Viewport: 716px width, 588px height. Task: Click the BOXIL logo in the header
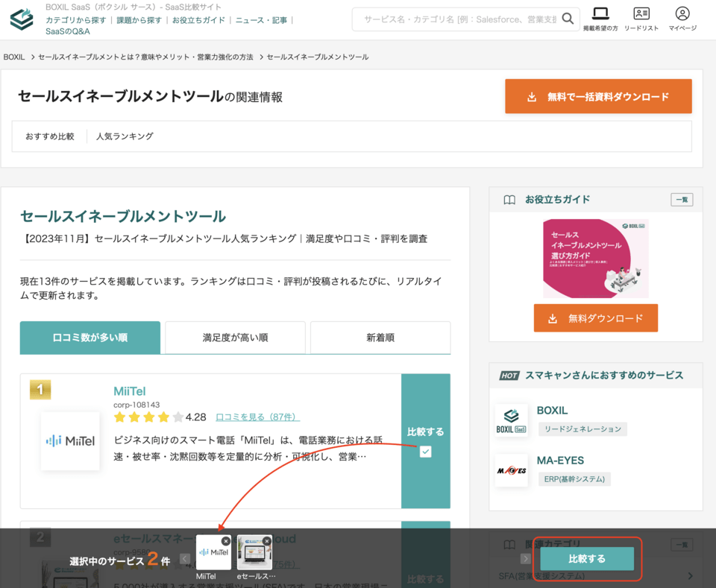(22, 20)
